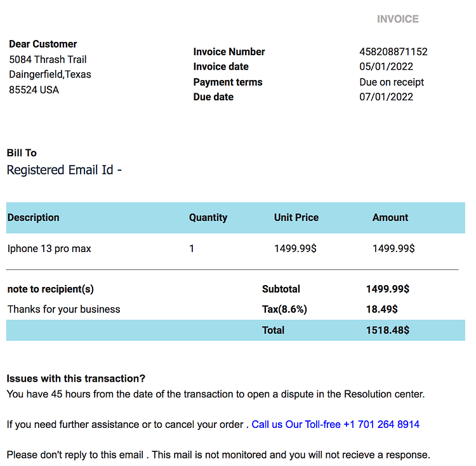Click the Issues with this transaction heading

76,378
